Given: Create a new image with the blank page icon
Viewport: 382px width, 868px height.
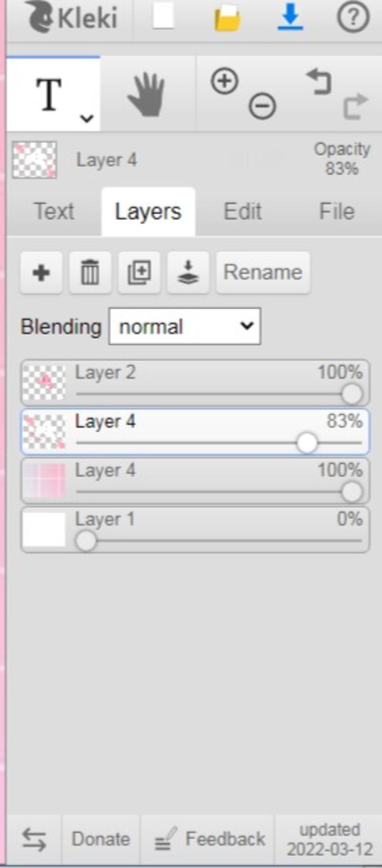Looking at the screenshot, I should (163, 17).
